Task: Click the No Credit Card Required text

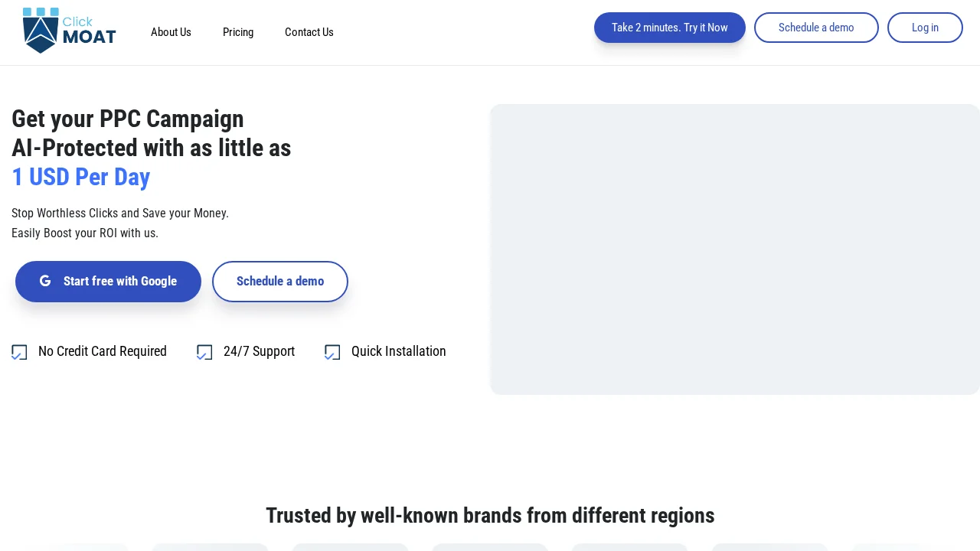Action: (103, 351)
